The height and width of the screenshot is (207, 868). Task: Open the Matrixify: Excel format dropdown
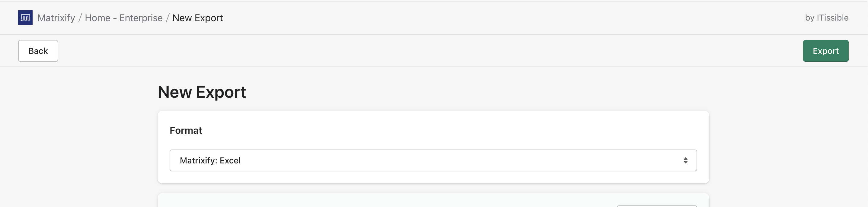(x=433, y=160)
